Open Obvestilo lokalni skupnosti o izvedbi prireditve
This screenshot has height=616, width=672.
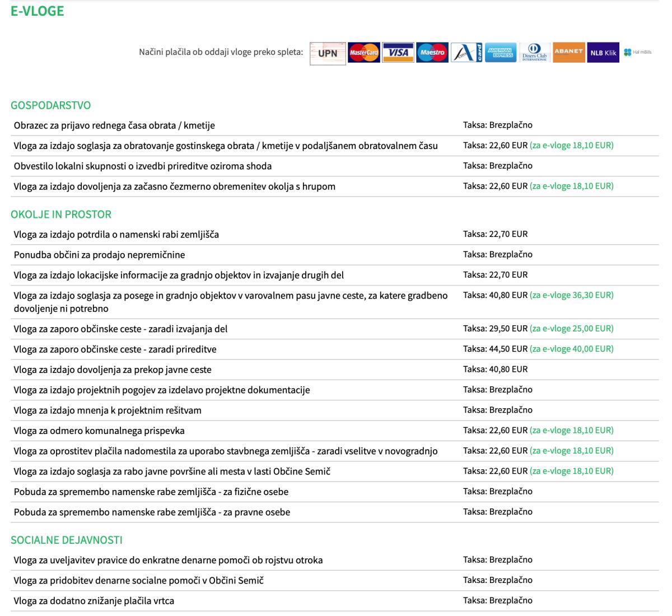coord(143,166)
